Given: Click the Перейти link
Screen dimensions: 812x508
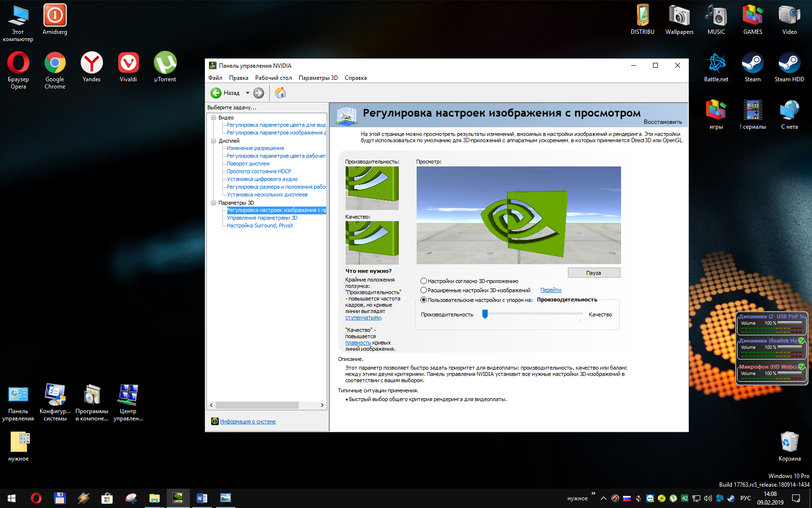Looking at the screenshot, I should pyautogui.click(x=551, y=290).
